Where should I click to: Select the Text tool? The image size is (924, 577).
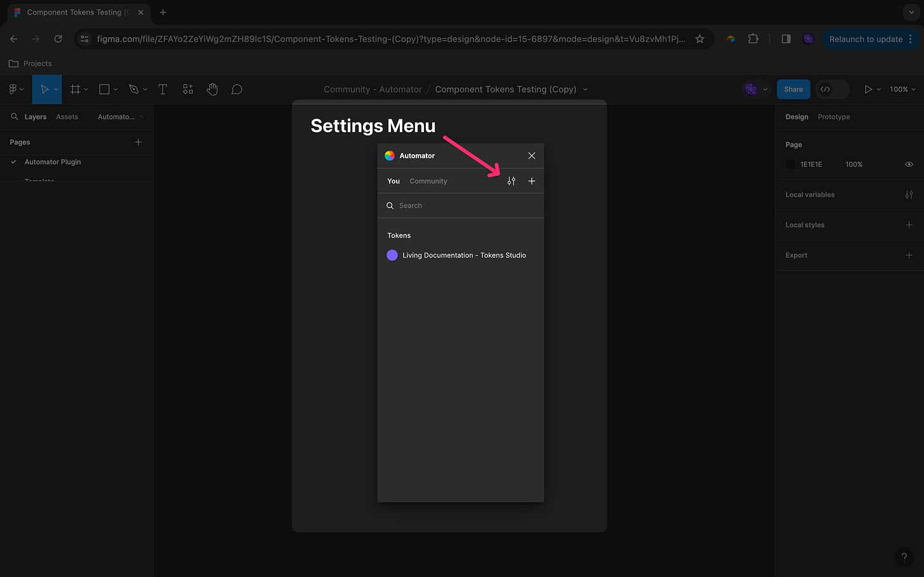[x=162, y=90]
